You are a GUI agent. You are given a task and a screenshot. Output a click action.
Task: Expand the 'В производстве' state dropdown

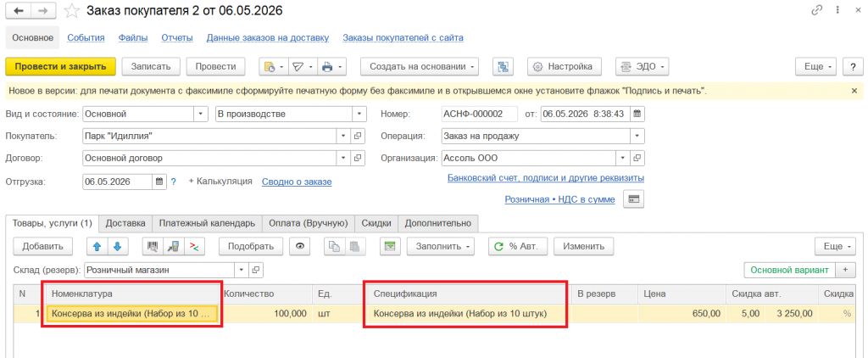pyautogui.click(x=359, y=115)
